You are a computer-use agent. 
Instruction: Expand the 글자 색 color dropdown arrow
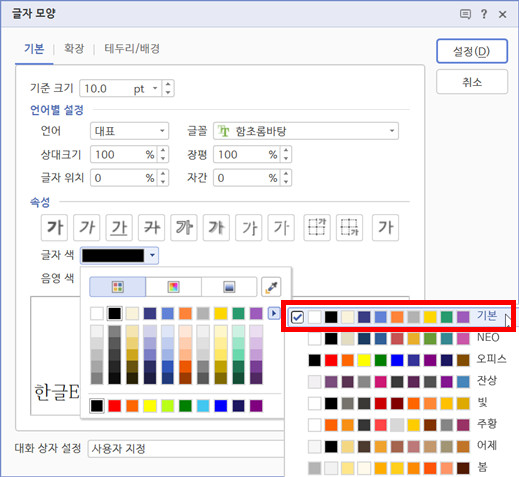coord(152,255)
